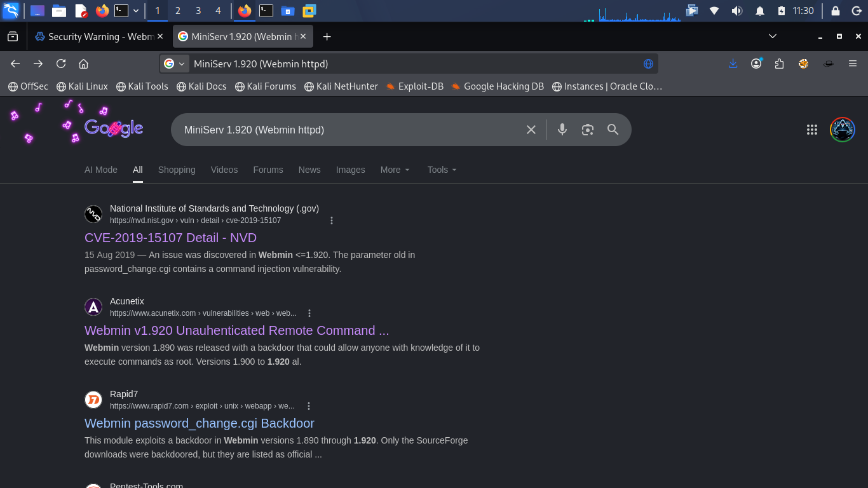Open options menu for NVD result
This screenshot has height=488, width=868.
tap(332, 220)
